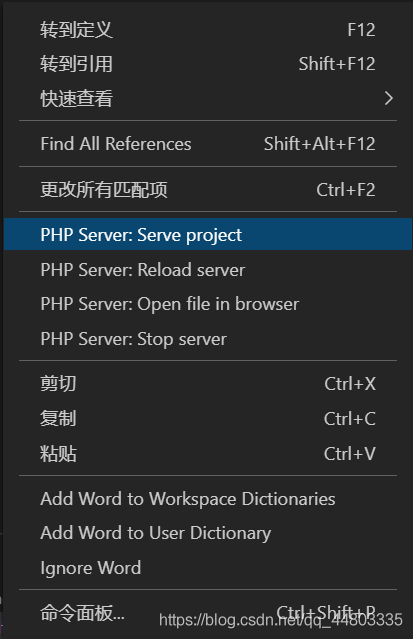Select Find All References
Viewport: 413px width, 639px height.
pyautogui.click(x=208, y=144)
